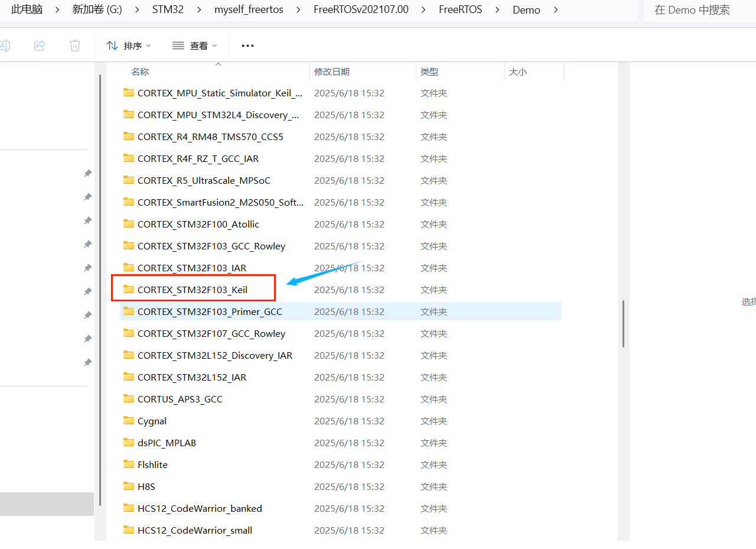
Task: Click folder icon of CORTEX_STM32F103_Keil
Action: pyautogui.click(x=129, y=289)
